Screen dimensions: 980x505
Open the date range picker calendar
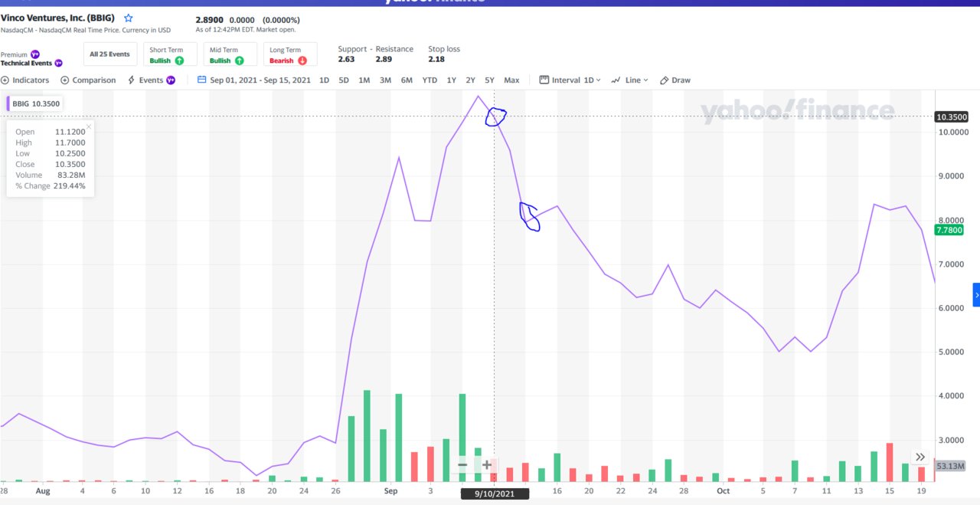(202, 80)
